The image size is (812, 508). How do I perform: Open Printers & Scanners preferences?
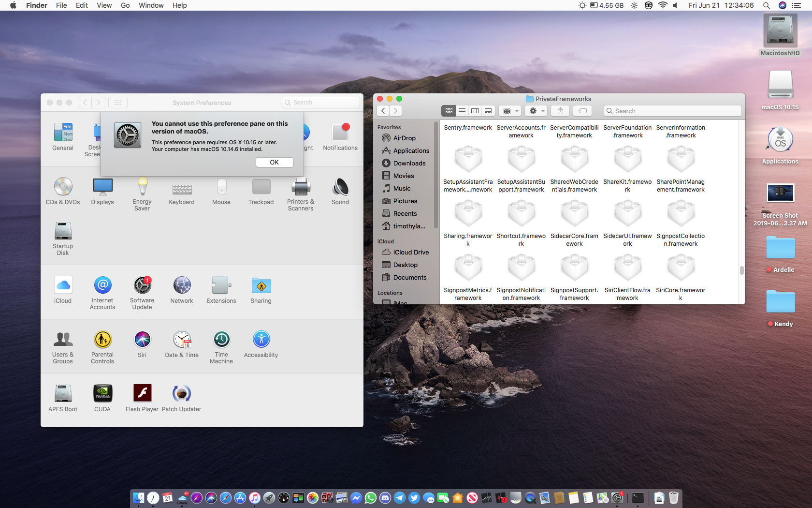point(301,194)
